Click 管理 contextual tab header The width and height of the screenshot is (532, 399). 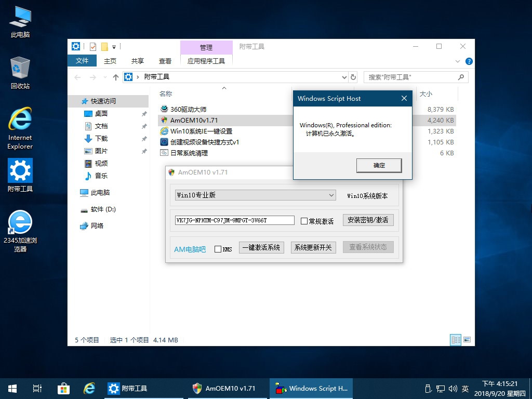point(206,47)
